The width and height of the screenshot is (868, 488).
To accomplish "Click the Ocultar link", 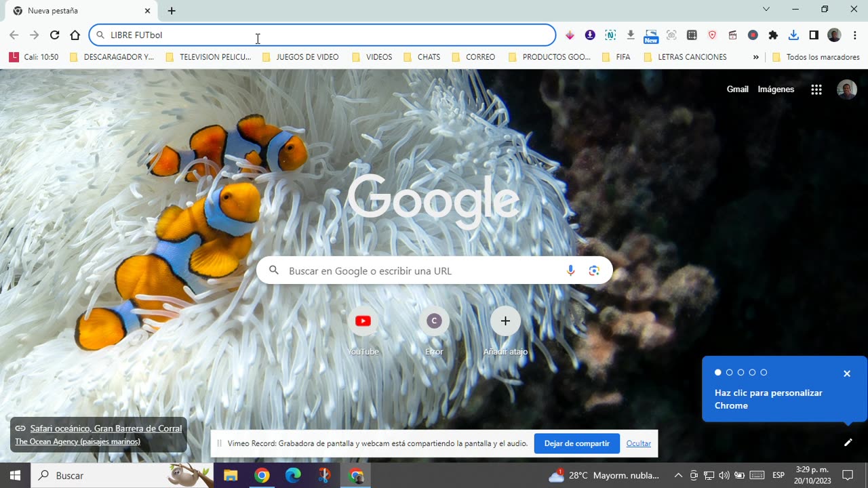I will coord(639,443).
